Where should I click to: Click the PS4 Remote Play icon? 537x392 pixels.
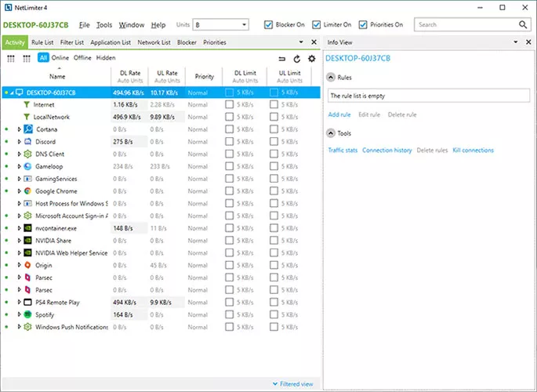(27, 303)
